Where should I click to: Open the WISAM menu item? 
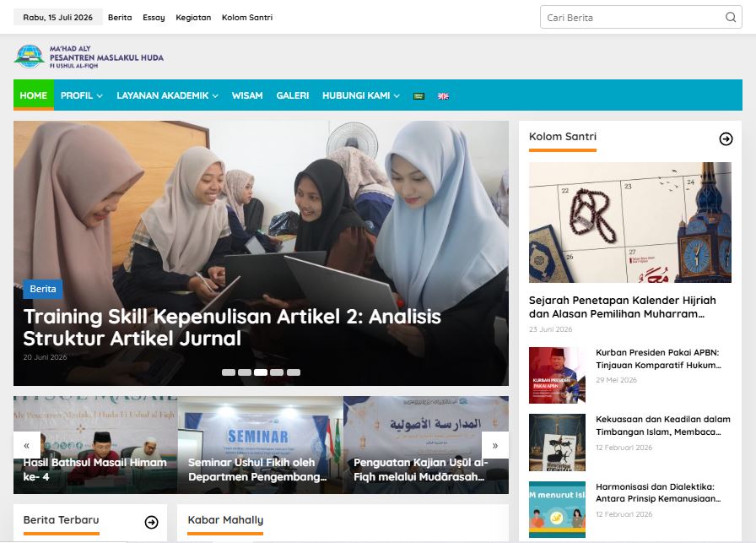(247, 95)
